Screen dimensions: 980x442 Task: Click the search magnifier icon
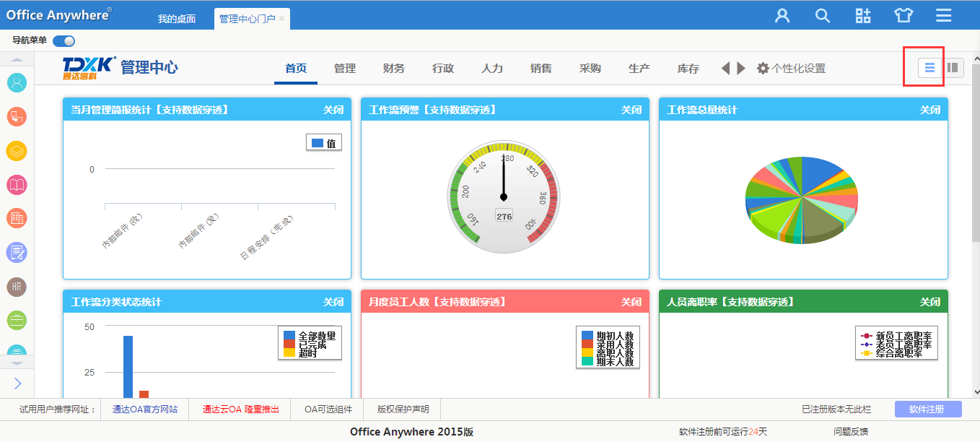(x=823, y=16)
